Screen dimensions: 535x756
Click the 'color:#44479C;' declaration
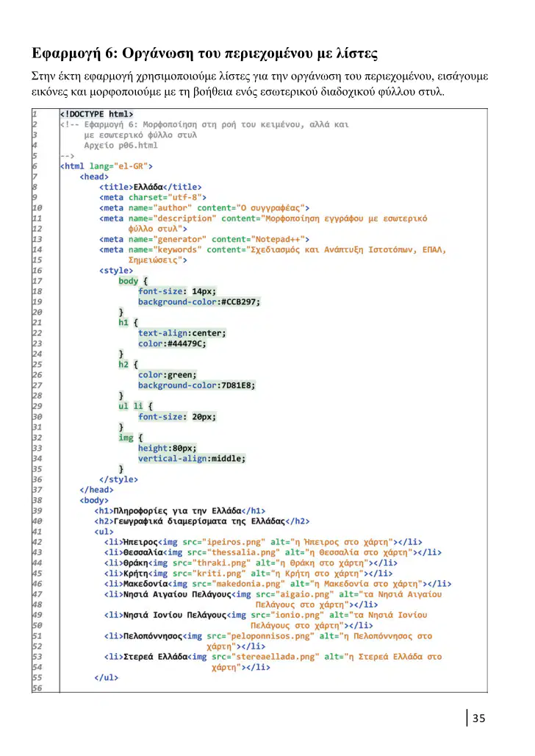click(172, 343)
